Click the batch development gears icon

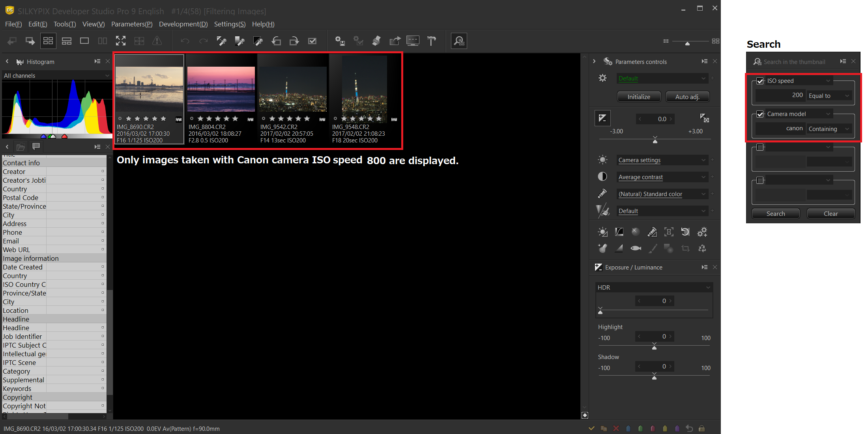(x=340, y=41)
